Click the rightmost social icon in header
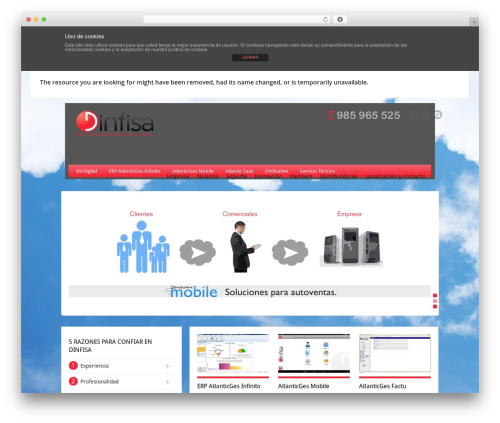The image size is (500, 423). pos(438,115)
